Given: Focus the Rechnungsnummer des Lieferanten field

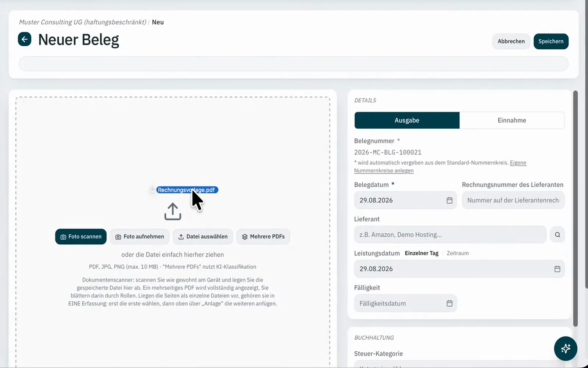Looking at the screenshot, I should click(x=513, y=200).
